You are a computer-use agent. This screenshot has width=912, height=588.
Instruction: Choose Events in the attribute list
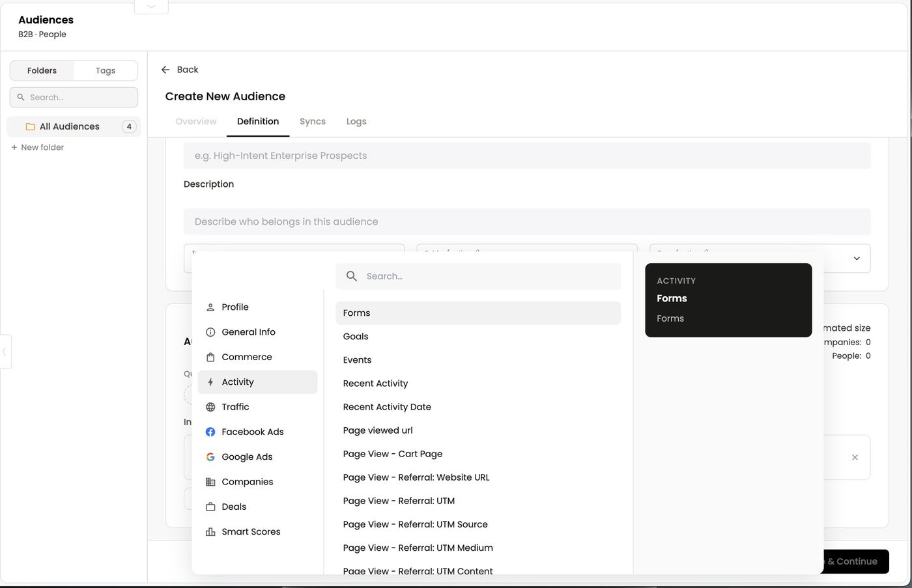pos(478,360)
